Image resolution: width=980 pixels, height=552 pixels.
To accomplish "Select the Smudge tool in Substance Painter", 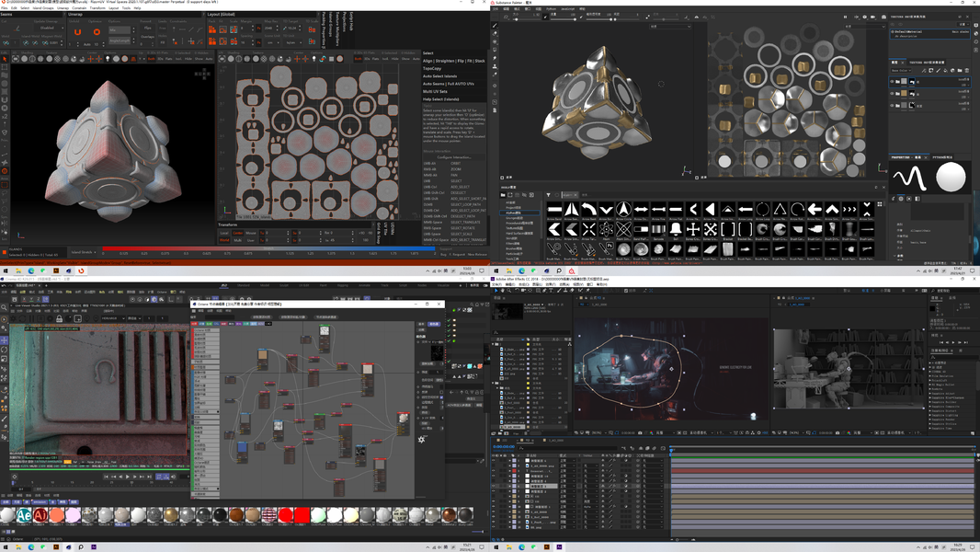I will click(495, 58).
